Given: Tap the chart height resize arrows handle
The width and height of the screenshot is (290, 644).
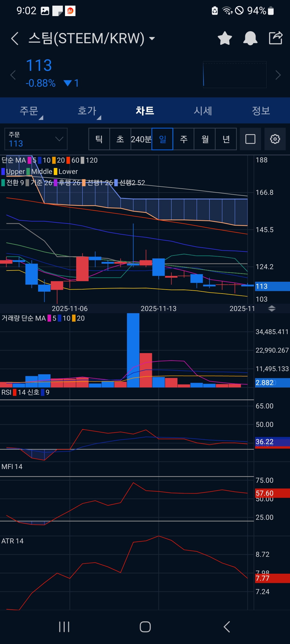Looking at the screenshot, I should pos(272,309).
